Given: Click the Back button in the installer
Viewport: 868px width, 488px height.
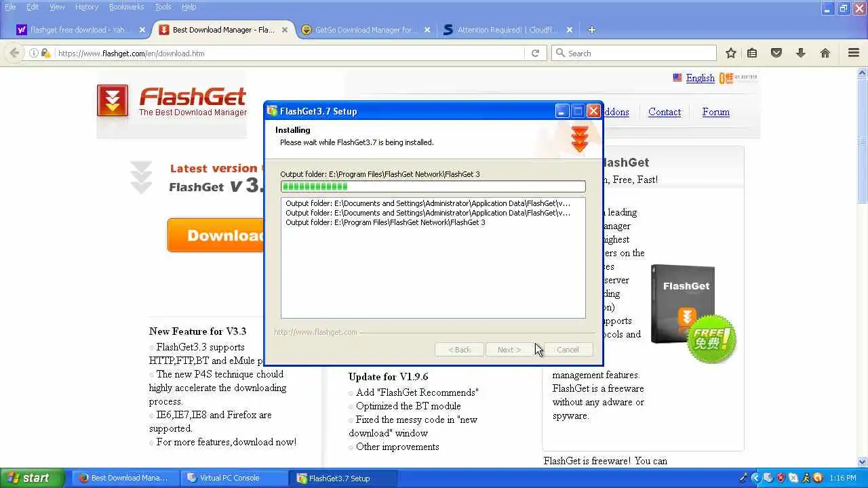Looking at the screenshot, I should (x=459, y=350).
